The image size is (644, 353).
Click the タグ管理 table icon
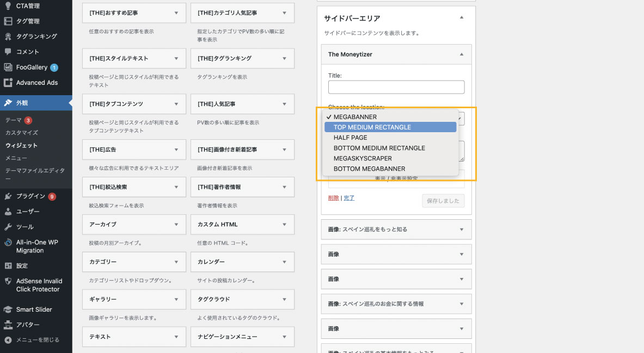coord(8,21)
